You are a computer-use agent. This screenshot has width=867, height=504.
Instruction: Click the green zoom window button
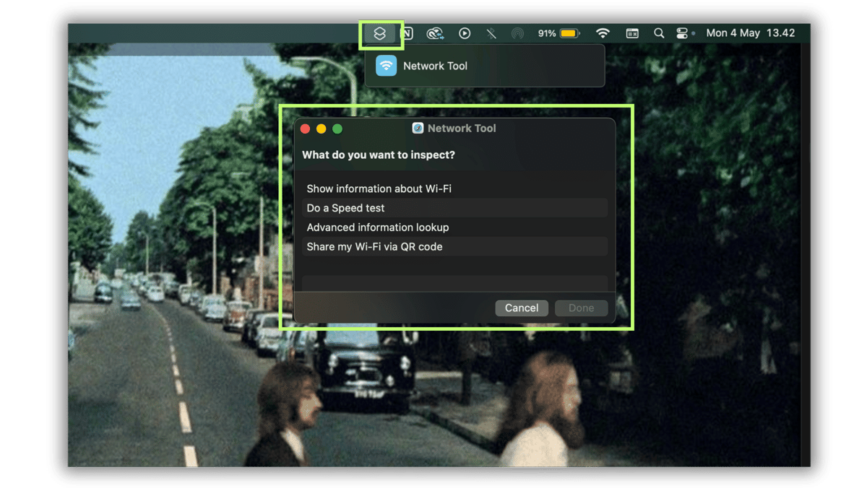(x=337, y=129)
